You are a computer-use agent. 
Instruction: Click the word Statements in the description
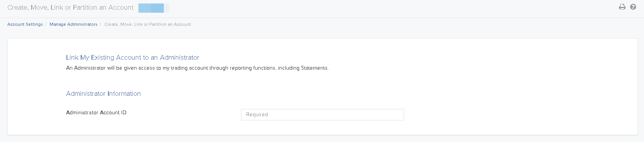coord(314,68)
